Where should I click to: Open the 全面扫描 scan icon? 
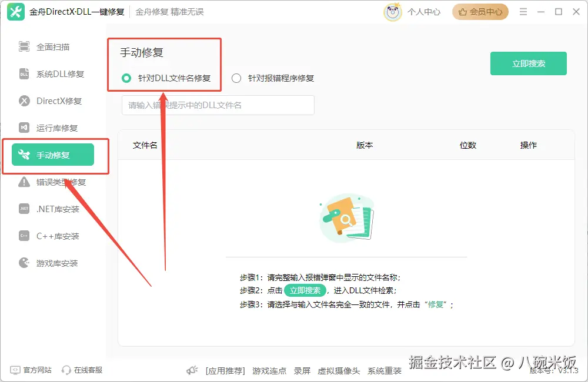(x=24, y=47)
